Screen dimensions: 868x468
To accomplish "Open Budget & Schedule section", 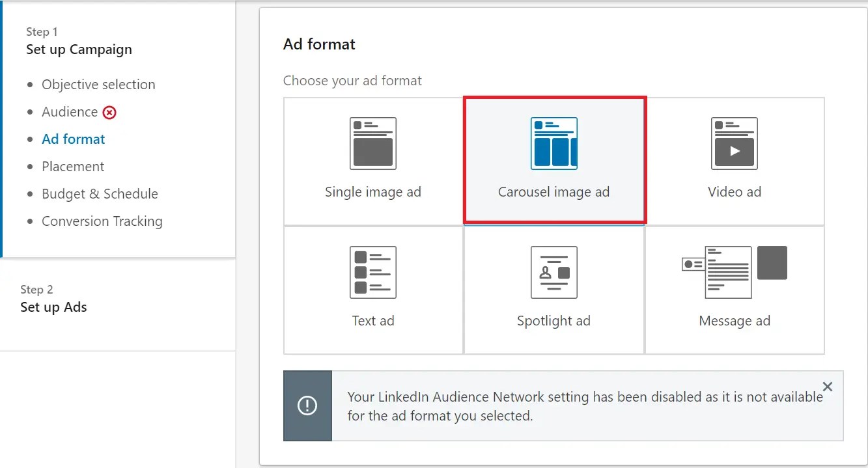I will 100,194.
